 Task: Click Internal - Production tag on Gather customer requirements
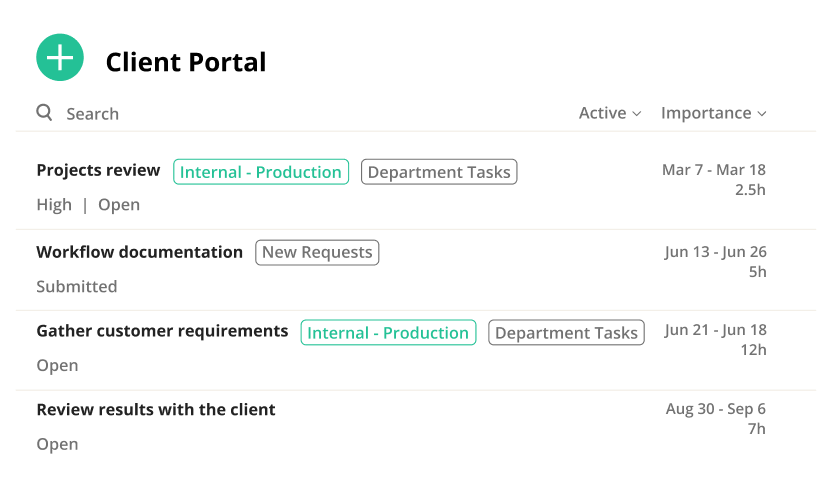(388, 333)
